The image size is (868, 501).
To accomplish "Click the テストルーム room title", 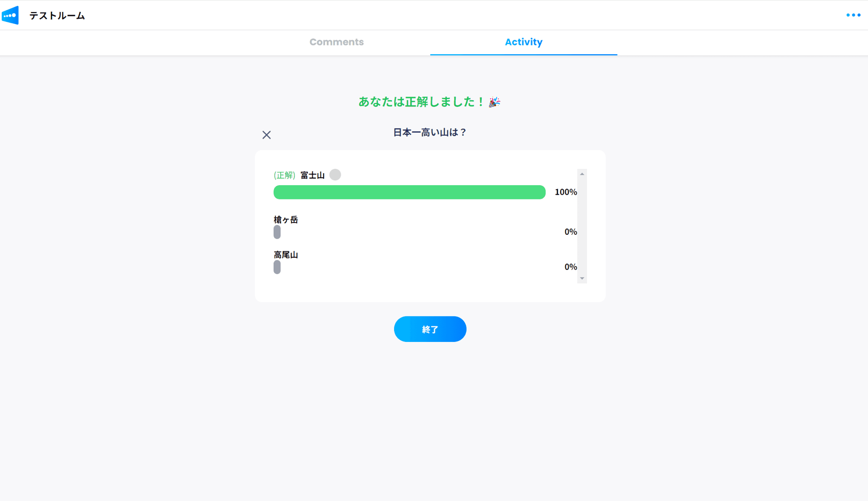I will 57,16.
